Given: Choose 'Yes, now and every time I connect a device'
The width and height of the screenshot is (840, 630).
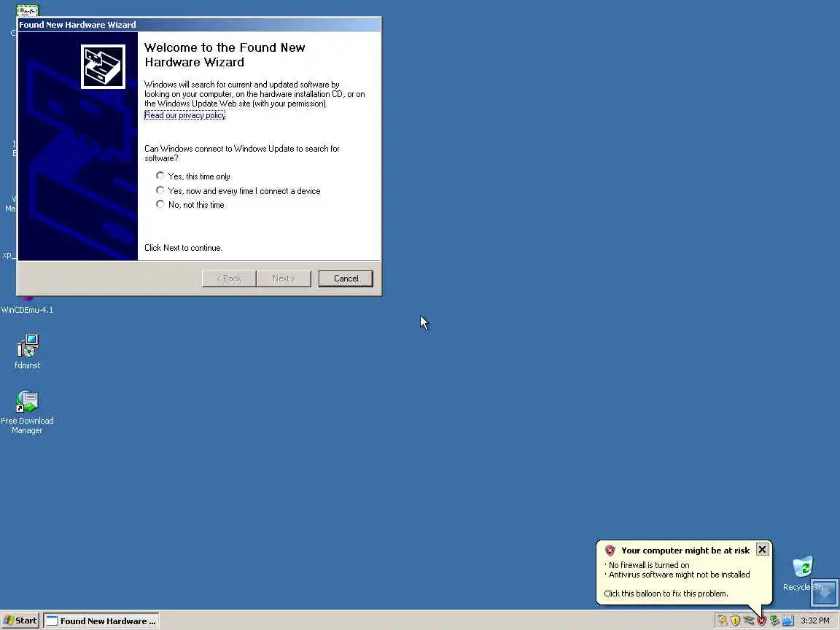Looking at the screenshot, I should pyautogui.click(x=238, y=191).
